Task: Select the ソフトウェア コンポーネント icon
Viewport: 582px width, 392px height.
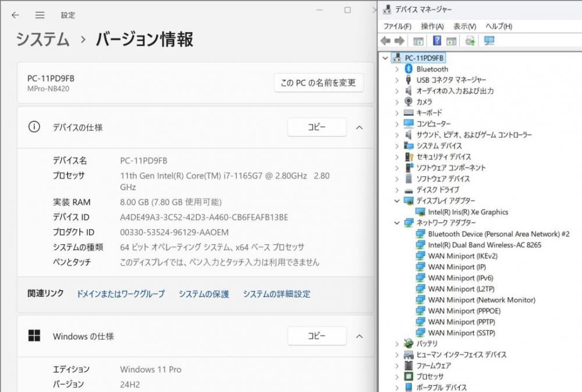Action: pyautogui.click(x=409, y=168)
